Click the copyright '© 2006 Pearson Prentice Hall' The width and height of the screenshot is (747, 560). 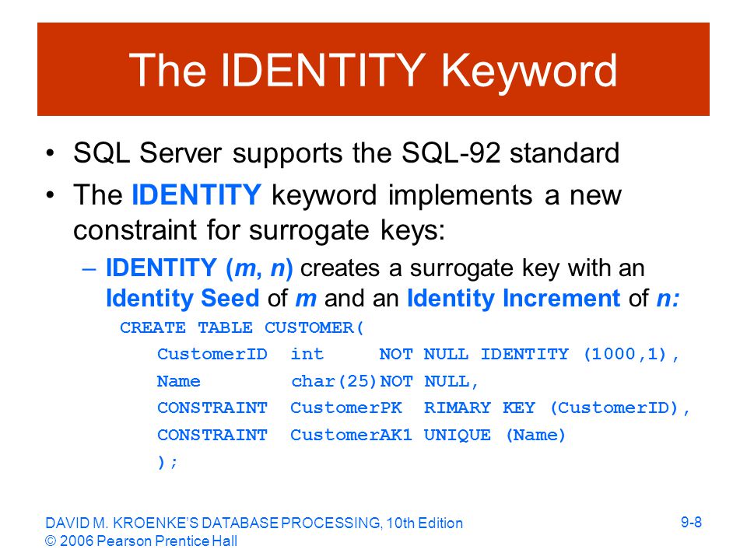[141, 541]
